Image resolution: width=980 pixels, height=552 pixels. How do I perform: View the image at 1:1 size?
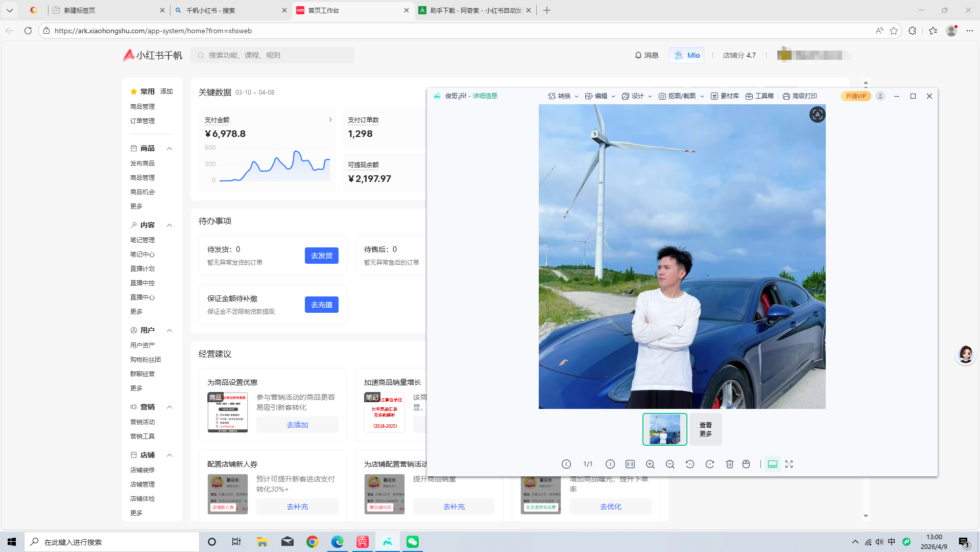pos(630,464)
